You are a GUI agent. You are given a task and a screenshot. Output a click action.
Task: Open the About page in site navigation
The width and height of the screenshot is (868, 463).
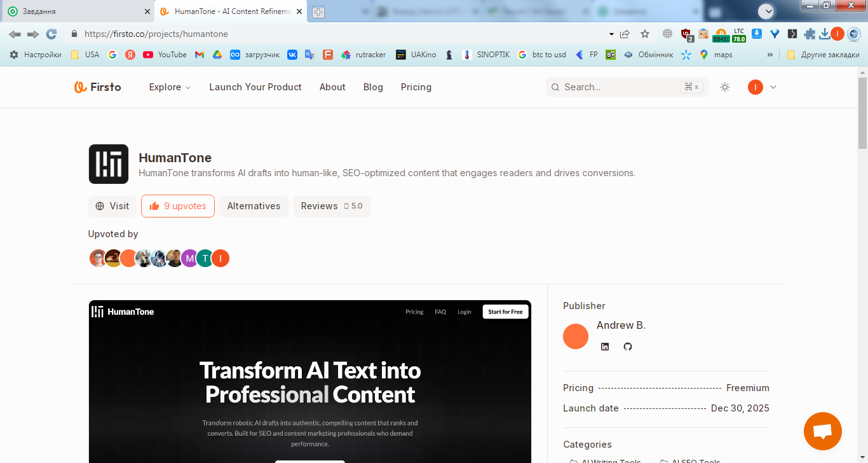point(332,87)
